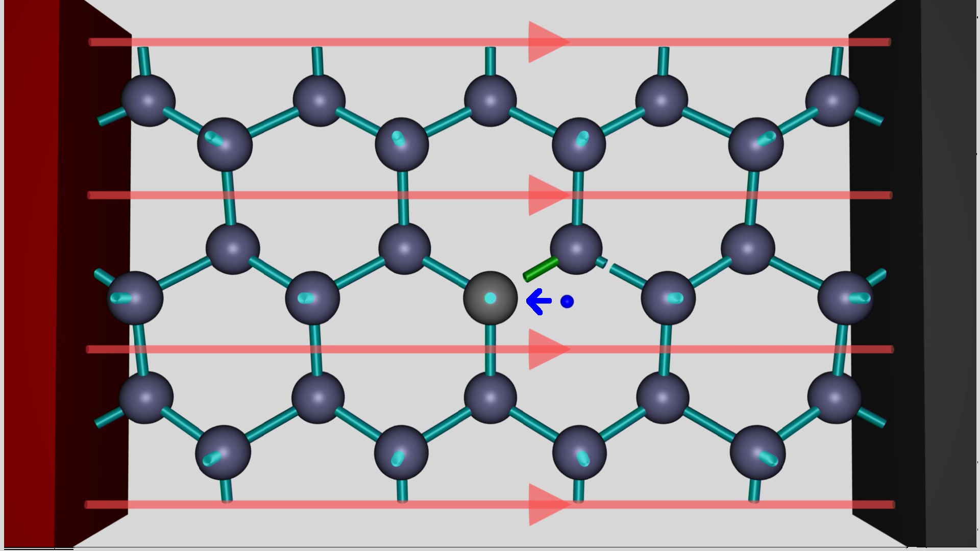Select the atom right of the blue dot
980x551 pixels.
point(668,298)
